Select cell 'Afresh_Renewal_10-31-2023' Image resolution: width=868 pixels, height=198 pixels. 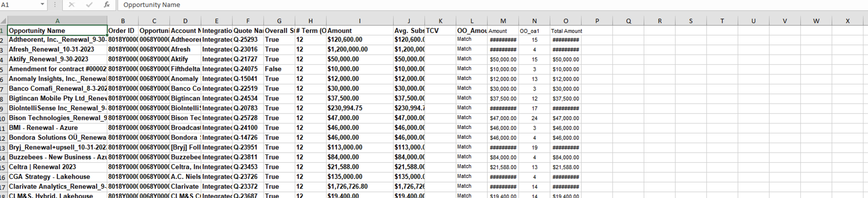click(57, 49)
